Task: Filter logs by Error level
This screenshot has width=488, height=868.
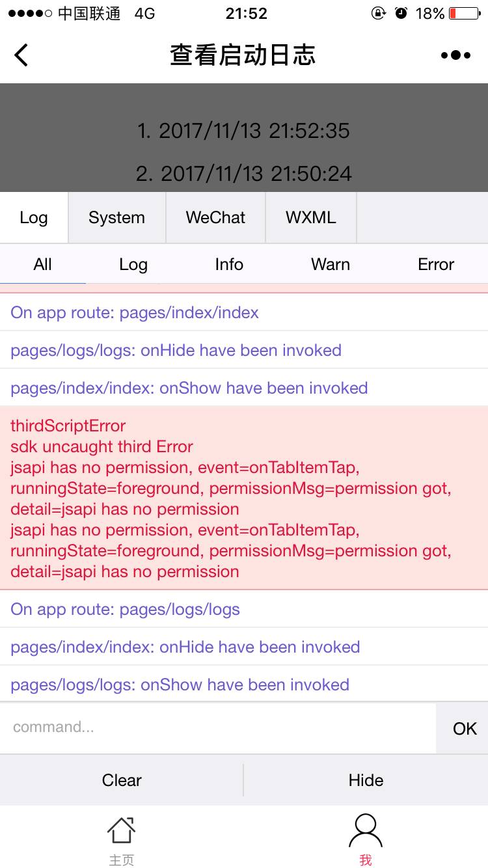Action: (436, 265)
